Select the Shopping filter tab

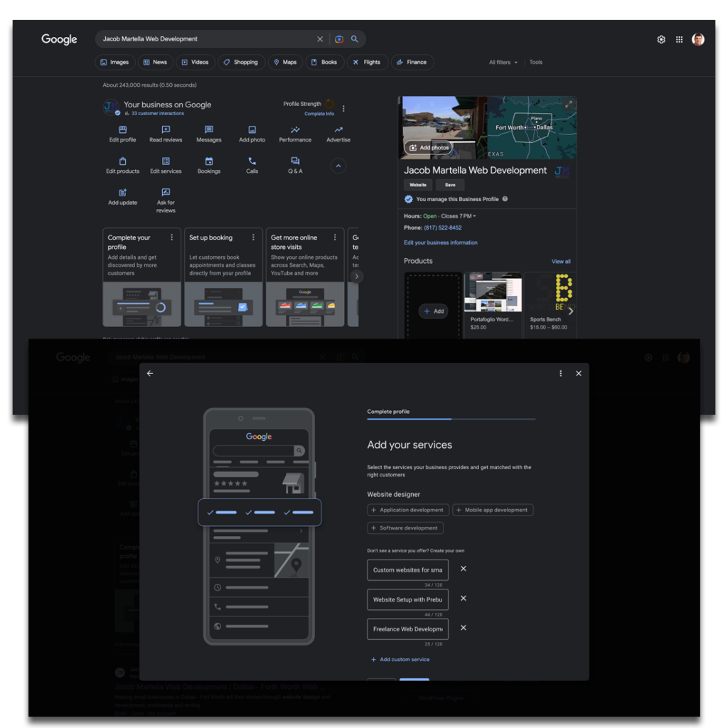point(241,63)
